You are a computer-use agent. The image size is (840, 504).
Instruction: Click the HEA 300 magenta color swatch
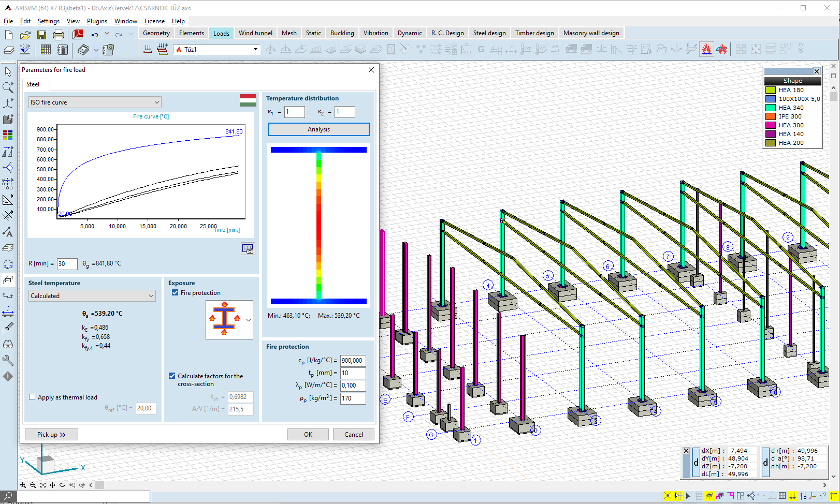click(771, 125)
